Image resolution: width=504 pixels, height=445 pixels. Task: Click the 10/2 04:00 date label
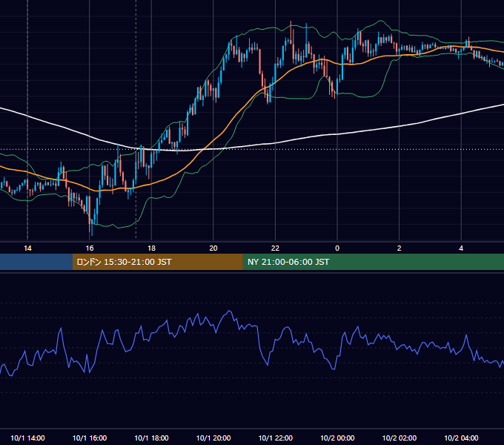[x=461, y=438]
